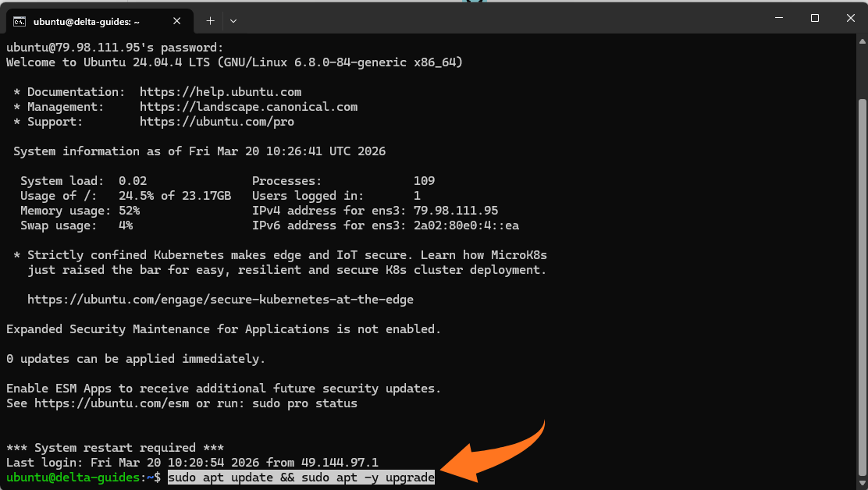Open a new tab with plus button

click(x=210, y=21)
